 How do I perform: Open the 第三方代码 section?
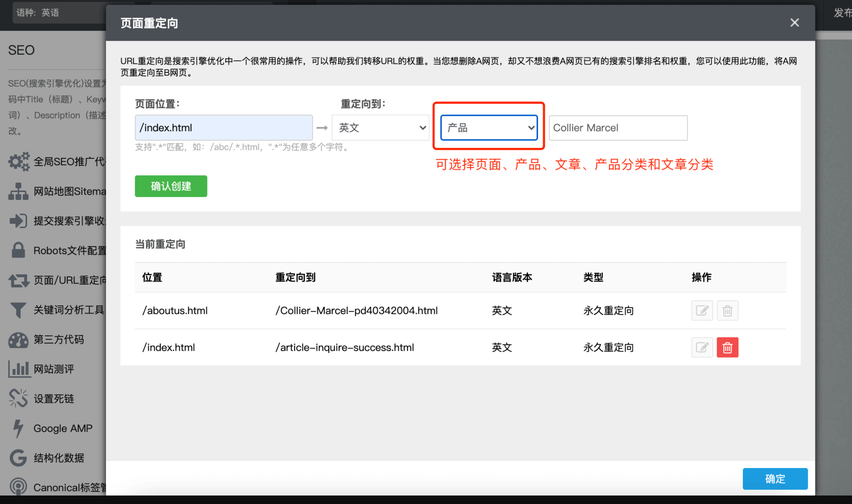tap(57, 340)
